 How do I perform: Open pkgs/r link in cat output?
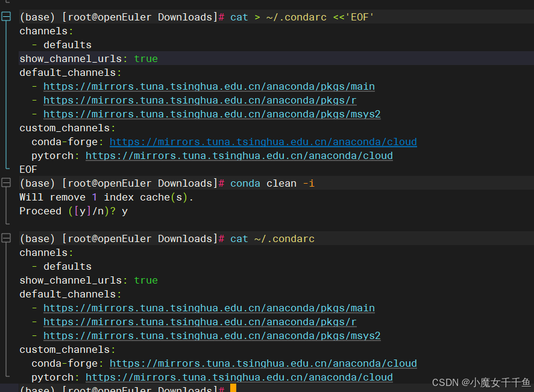tap(200, 322)
